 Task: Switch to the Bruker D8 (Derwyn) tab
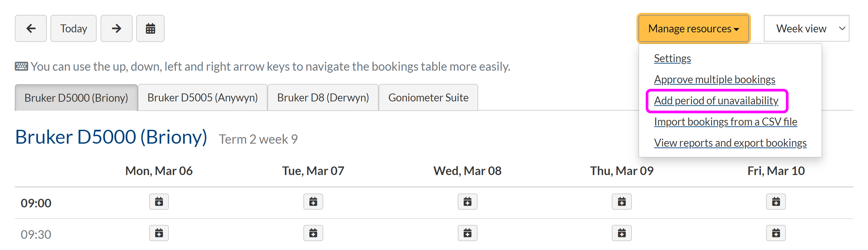(x=323, y=97)
